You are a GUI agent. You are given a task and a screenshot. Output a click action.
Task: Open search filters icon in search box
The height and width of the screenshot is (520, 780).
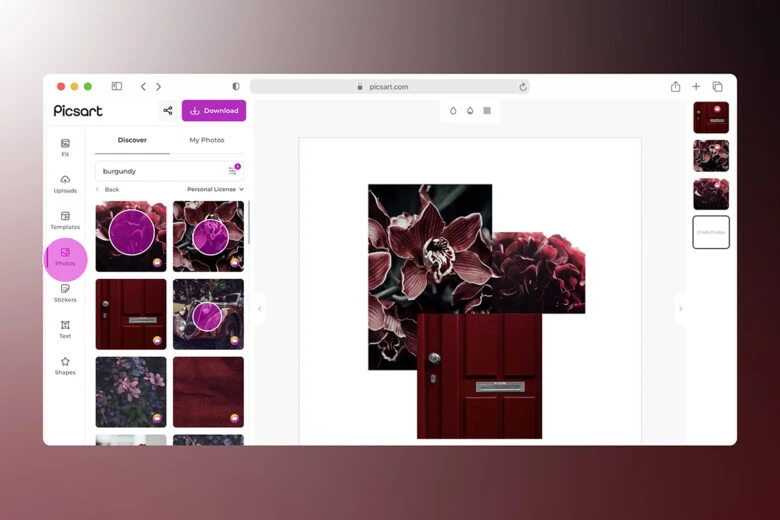pyautogui.click(x=233, y=171)
